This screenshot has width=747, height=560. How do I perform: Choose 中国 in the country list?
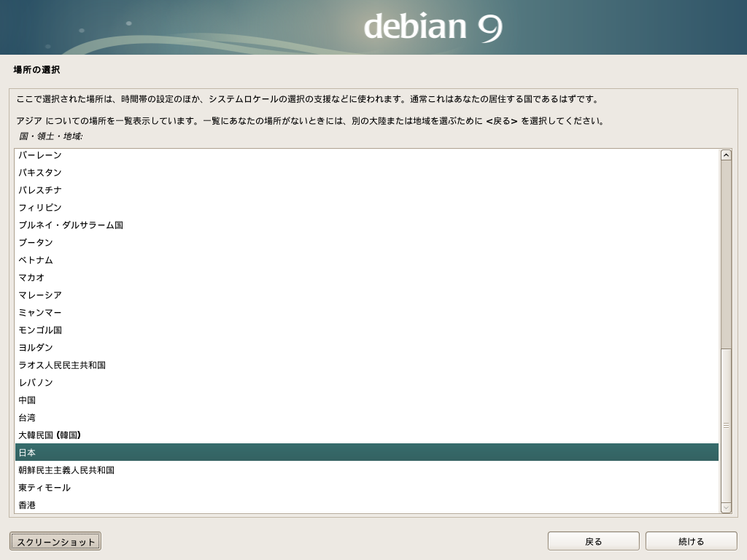click(x=366, y=400)
